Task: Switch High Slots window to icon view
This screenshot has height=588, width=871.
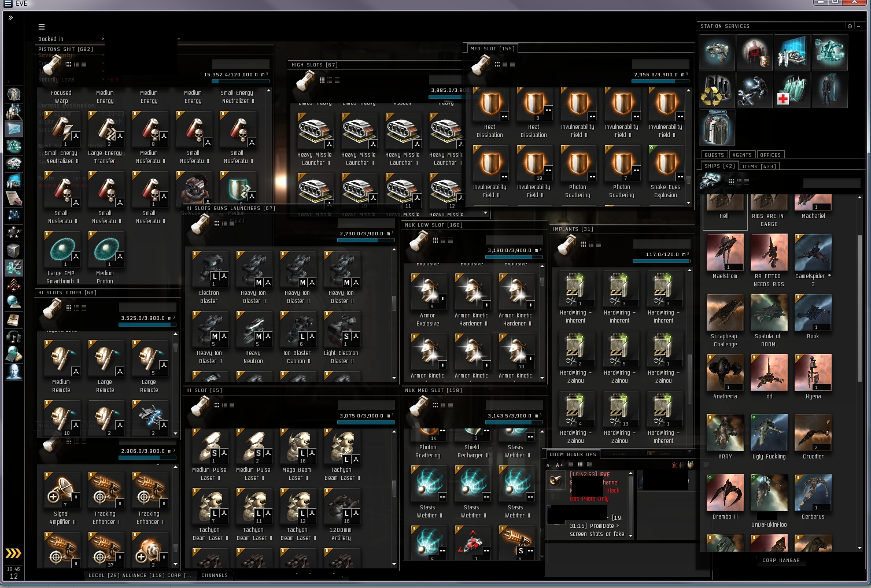Action: 322,80
